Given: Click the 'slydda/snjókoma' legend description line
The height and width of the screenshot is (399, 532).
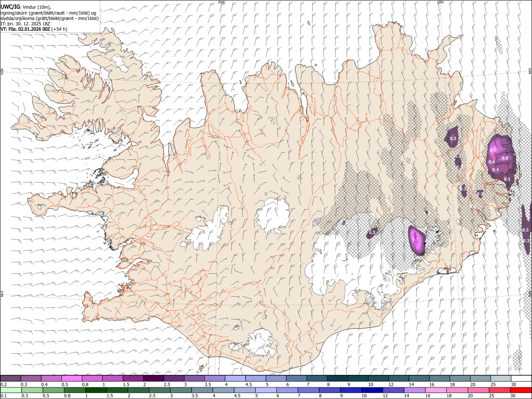Looking at the screenshot, I should (x=50, y=18).
